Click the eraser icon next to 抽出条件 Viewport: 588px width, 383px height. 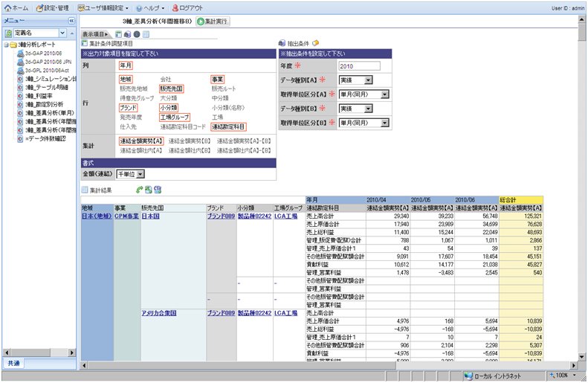315,43
